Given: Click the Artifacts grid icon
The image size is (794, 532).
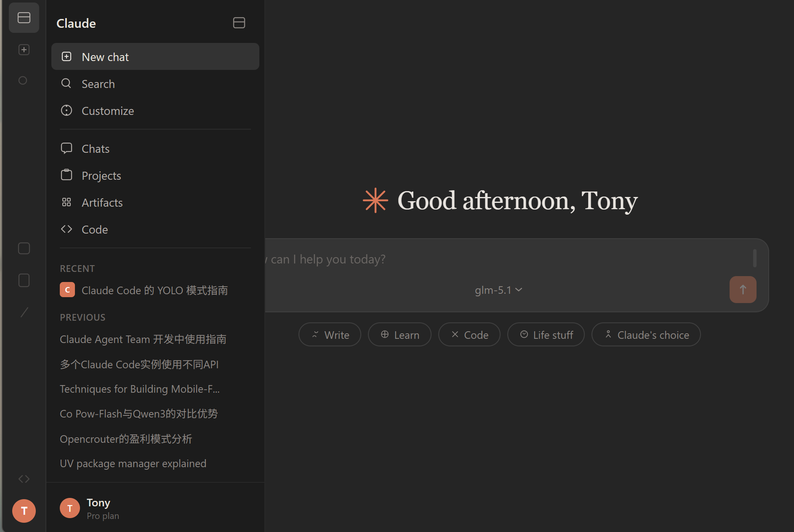Looking at the screenshot, I should (67, 202).
